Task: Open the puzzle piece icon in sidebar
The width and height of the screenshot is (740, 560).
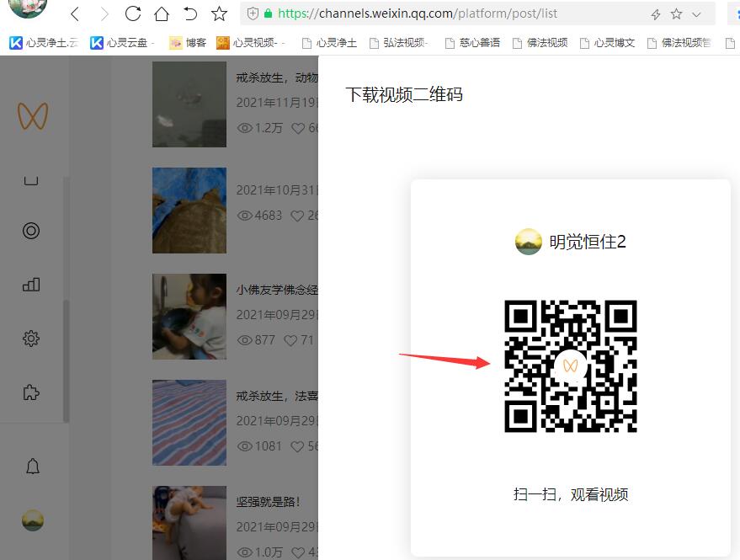Action: tap(31, 392)
